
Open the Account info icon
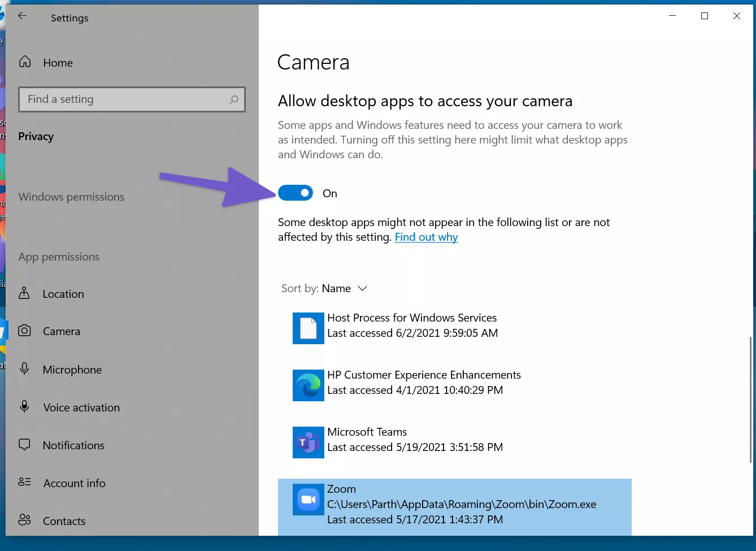[24, 482]
